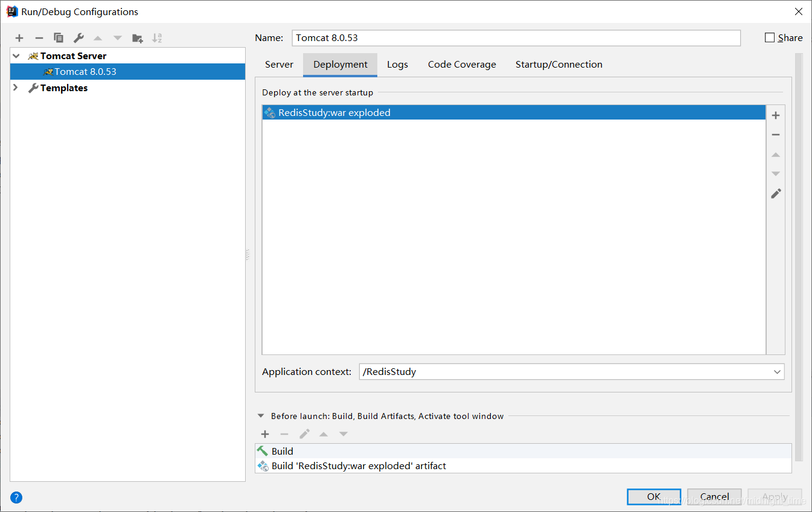The height and width of the screenshot is (512, 812).
Task: Select Tomcat 8.0.53 configuration in tree
Action: pos(128,71)
